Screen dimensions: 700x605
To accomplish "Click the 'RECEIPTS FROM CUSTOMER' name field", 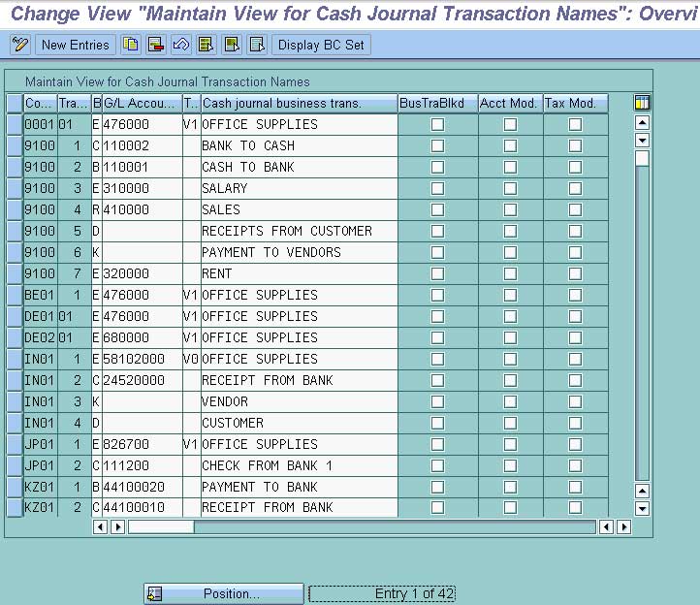I will tap(300, 231).
